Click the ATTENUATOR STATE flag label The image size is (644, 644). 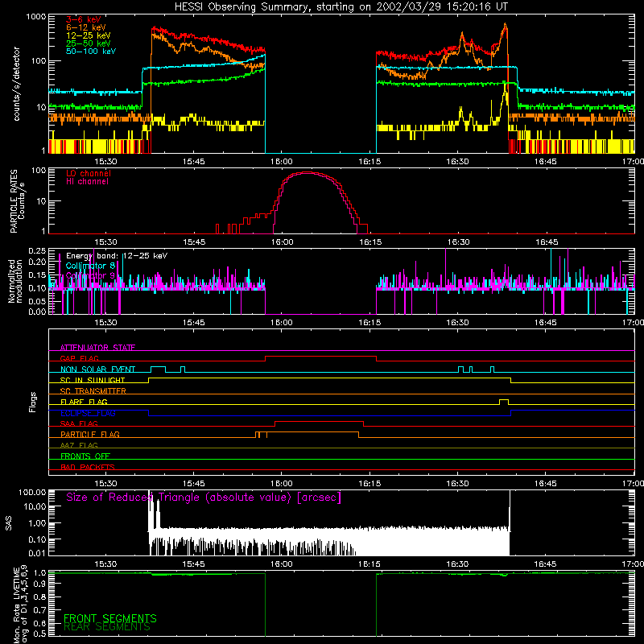[x=97, y=348]
